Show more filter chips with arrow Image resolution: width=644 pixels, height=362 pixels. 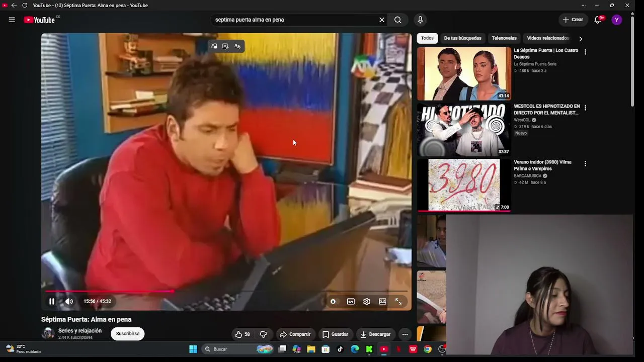581,39
